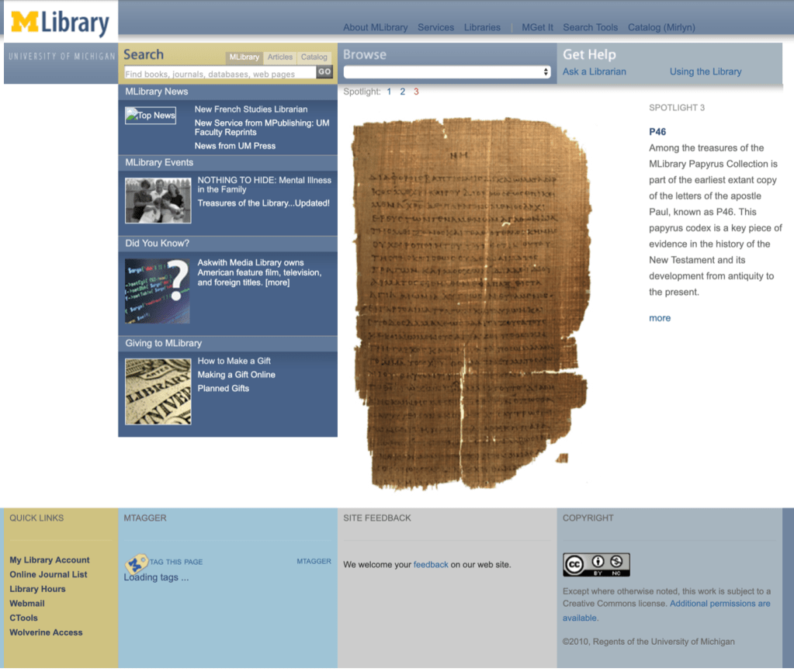Click the search input field
Viewport: 794px width, 672px height.
217,71
